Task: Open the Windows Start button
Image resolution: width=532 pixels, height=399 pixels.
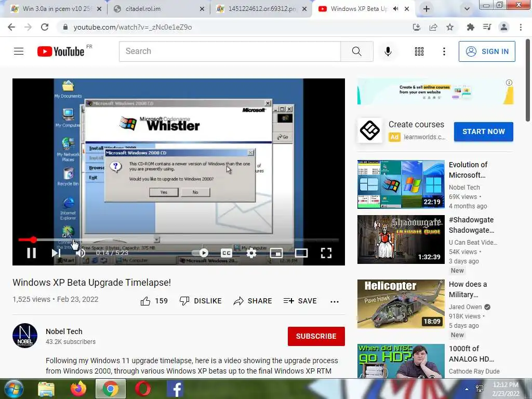Action: point(14,389)
